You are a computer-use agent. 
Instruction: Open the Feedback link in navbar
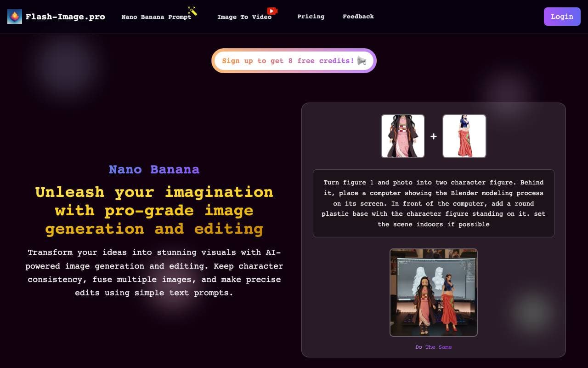[x=358, y=16]
